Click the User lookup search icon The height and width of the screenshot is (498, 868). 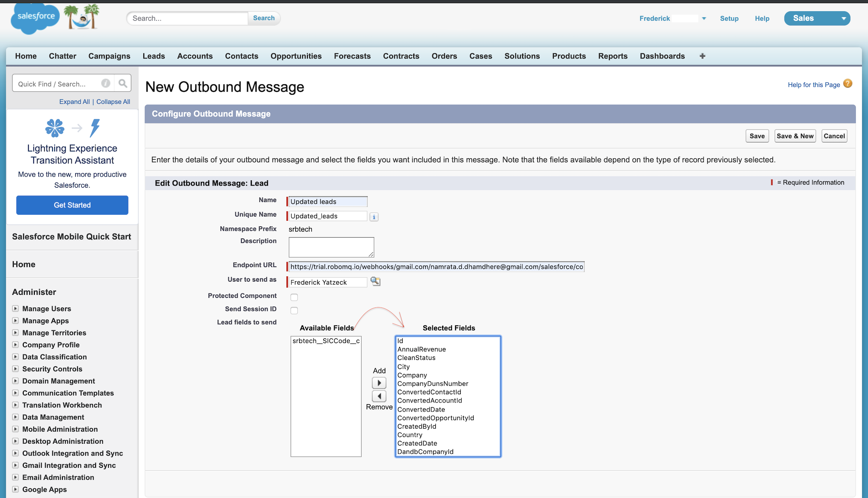point(375,281)
